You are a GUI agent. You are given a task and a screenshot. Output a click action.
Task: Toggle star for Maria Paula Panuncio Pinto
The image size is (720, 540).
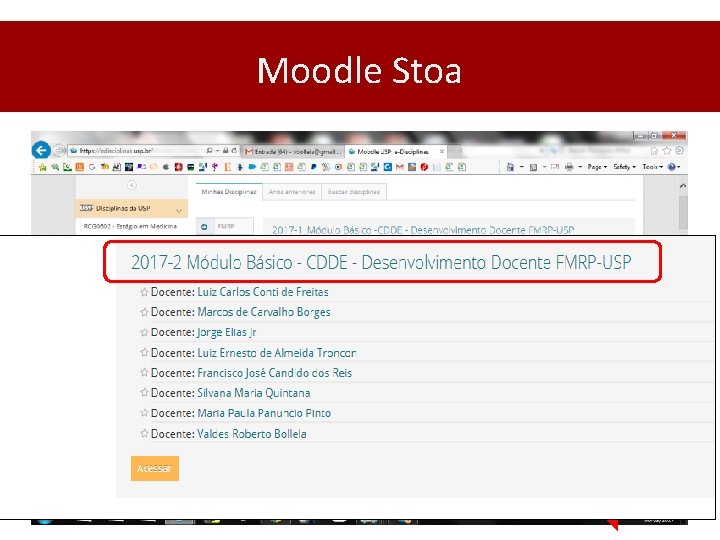(144, 413)
